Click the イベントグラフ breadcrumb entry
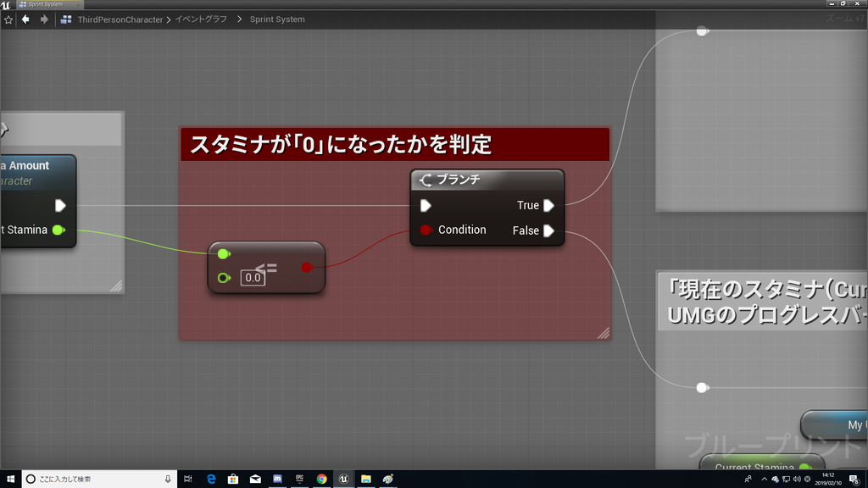 [x=200, y=19]
